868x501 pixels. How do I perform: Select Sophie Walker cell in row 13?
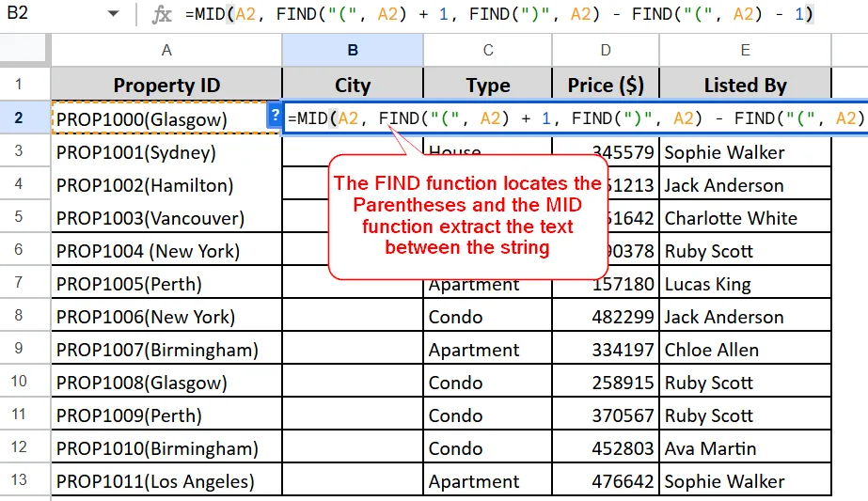coord(745,481)
